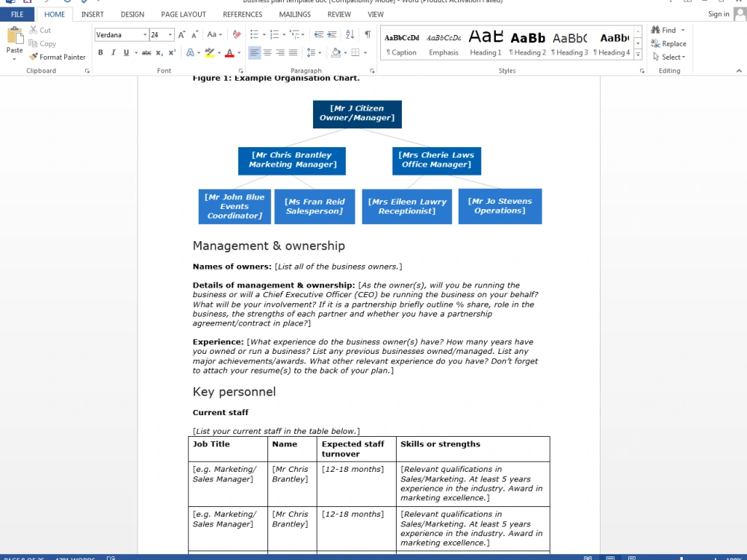Apply red font color swatch
The width and height of the screenshot is (747, 560).
[229, 52]
